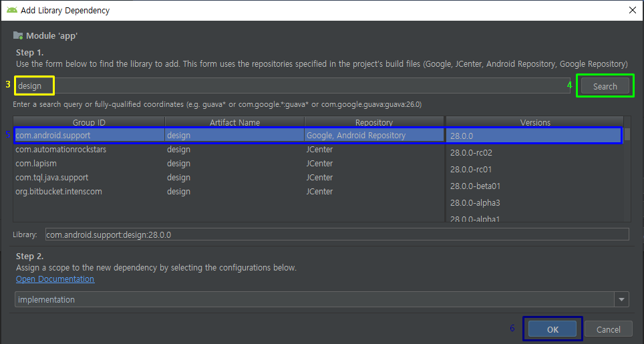Click the Library coordinates text field
644x344 pixels.
point(337,234)
